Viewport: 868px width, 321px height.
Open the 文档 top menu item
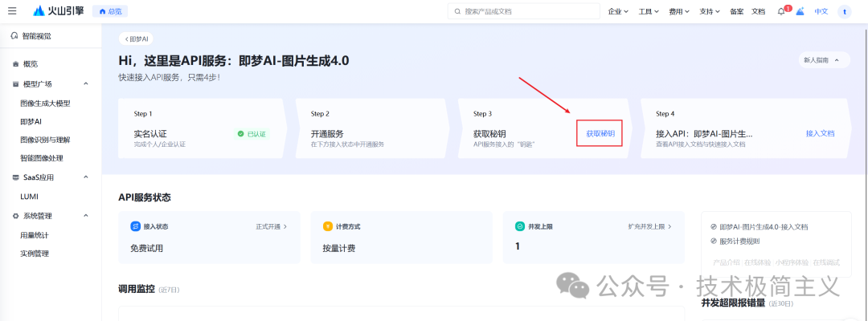[758, 11]
